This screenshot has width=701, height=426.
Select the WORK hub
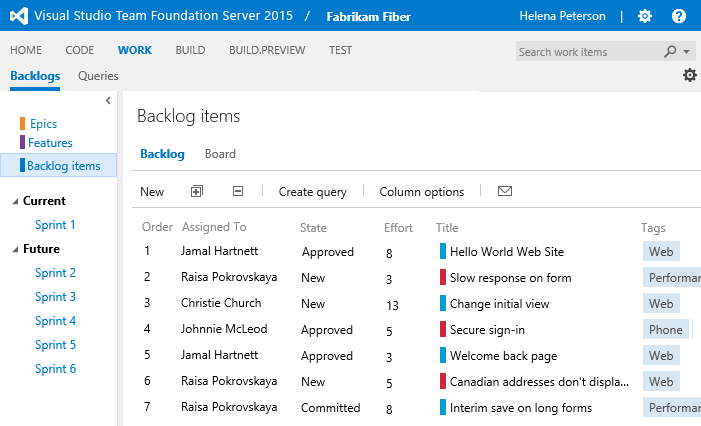[135, 50]
